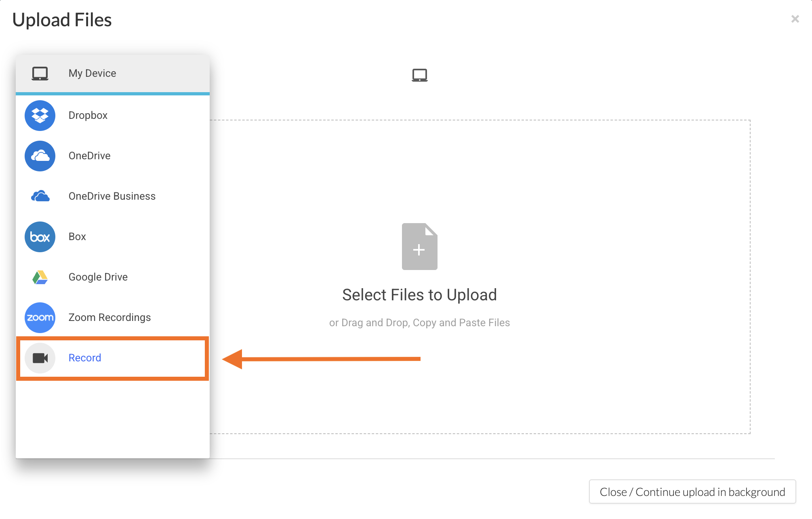Open the Google Drive source option
The height and width of the screenshot is (519, 812).
tap(98, 277)
